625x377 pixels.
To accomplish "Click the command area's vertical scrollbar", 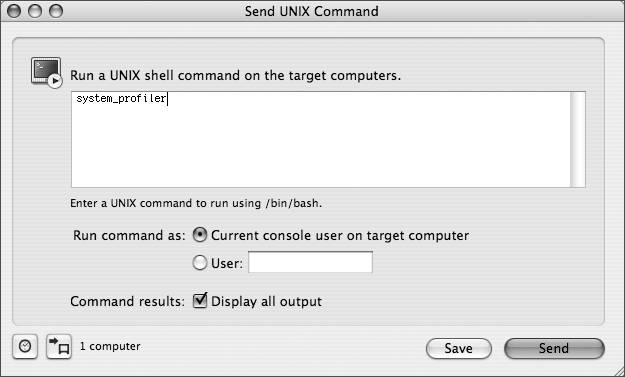I will click(x=578, y=139).
